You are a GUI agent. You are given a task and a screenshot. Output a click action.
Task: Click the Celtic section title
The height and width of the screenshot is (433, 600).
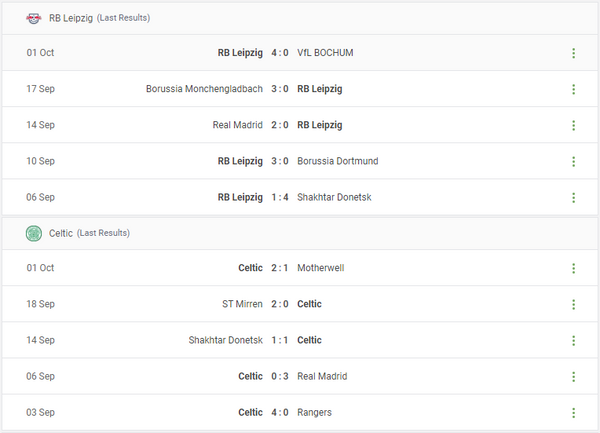pyautogui.click(x=60, y=233)
